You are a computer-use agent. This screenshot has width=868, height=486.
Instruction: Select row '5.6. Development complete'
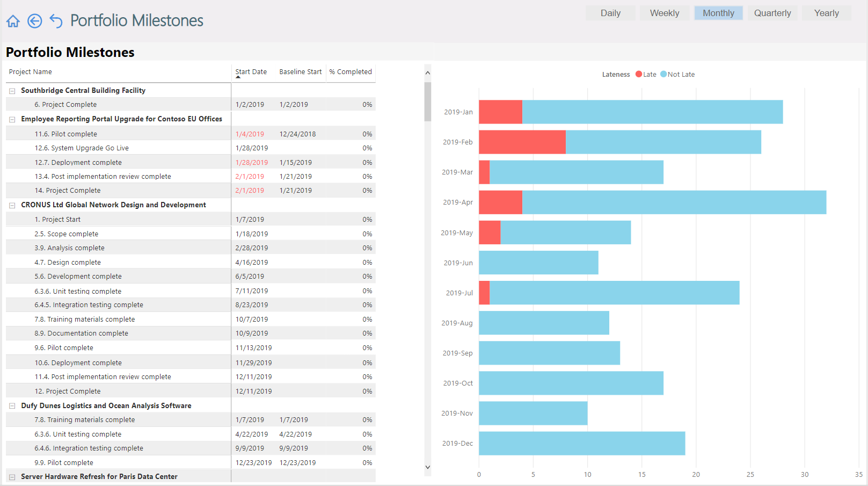click(x=191, y=277)
